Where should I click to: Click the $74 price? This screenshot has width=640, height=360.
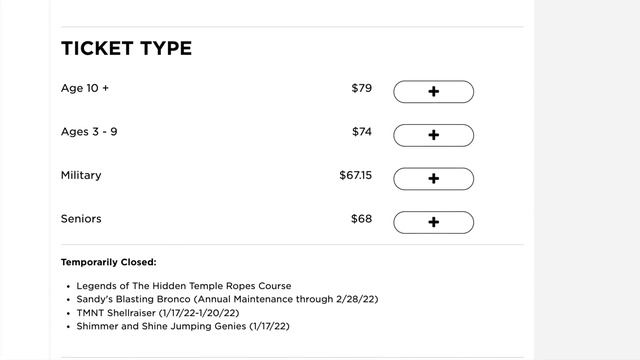[362, 132]
